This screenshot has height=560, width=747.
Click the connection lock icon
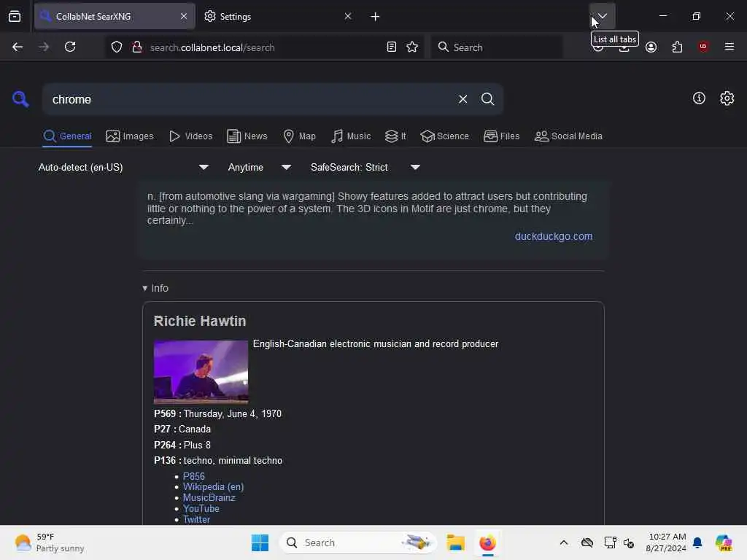(x=137, y=47)
